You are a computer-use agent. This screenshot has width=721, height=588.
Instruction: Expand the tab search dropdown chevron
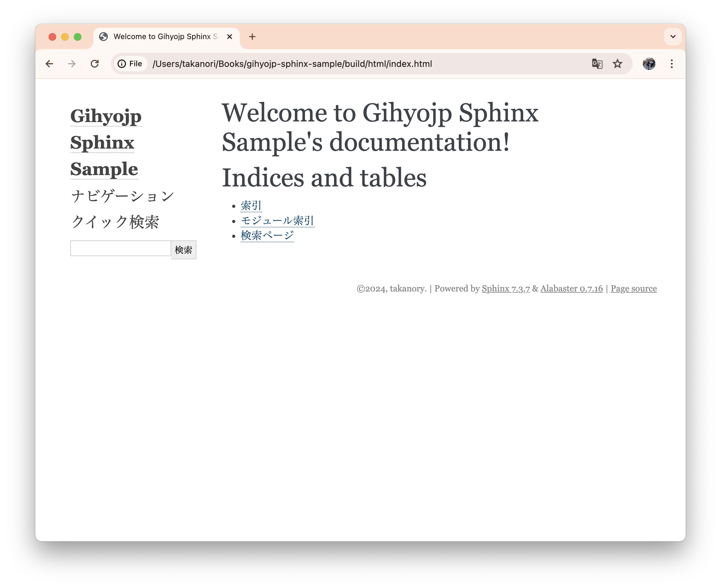pos(672,37)
